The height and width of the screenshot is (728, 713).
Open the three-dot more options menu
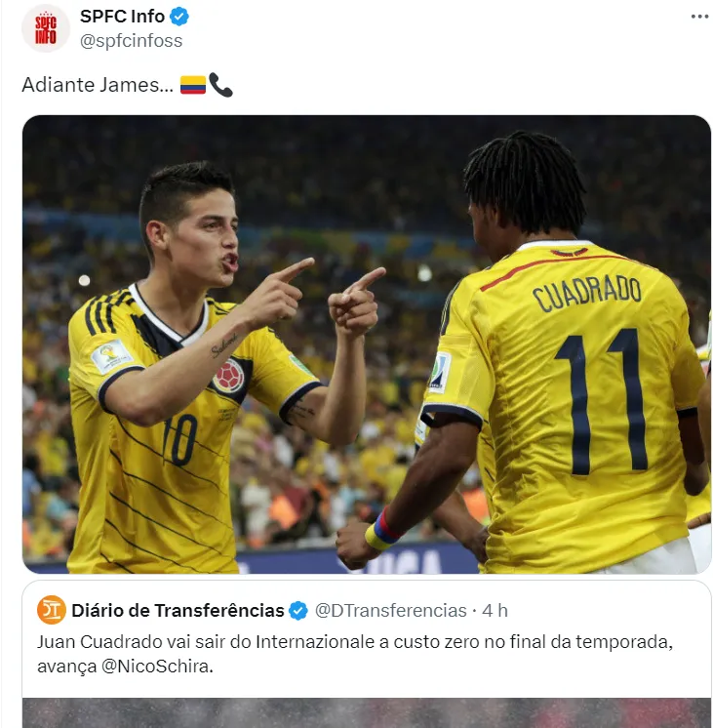click(699, 17)
